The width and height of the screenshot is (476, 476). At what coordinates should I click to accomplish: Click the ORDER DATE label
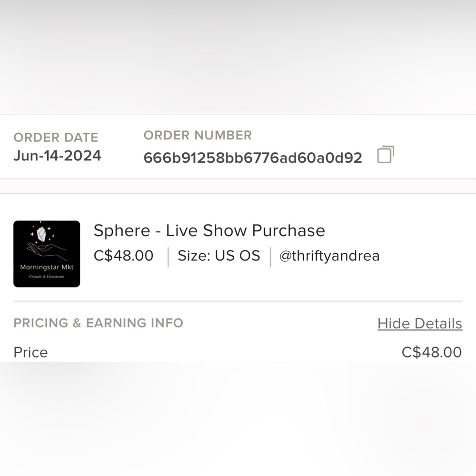pyautogui.click(x=56, y=138)
